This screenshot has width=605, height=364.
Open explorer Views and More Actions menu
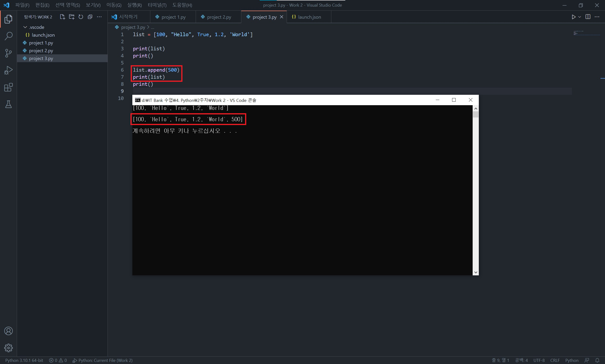[99, 17]
